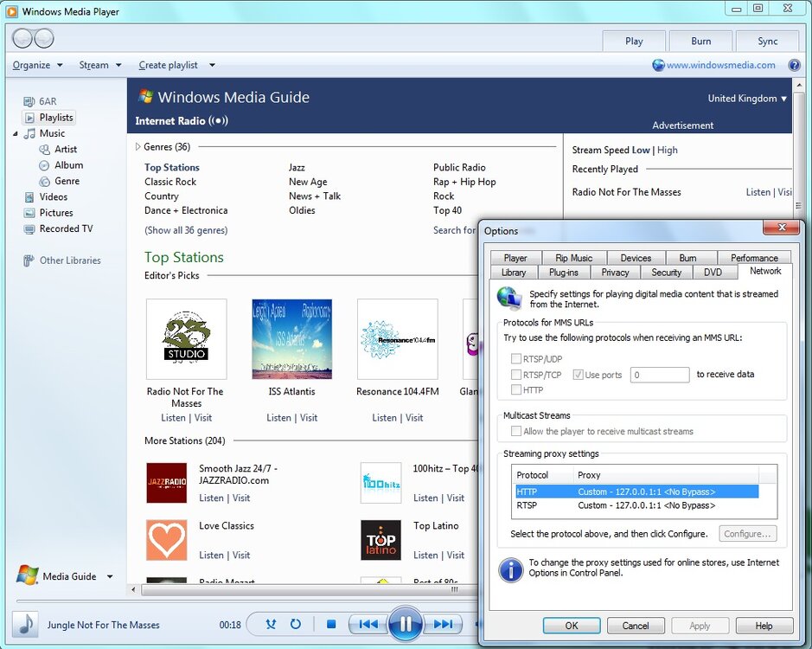Toggle repeat in the playback bar

[x=295, y=624]
